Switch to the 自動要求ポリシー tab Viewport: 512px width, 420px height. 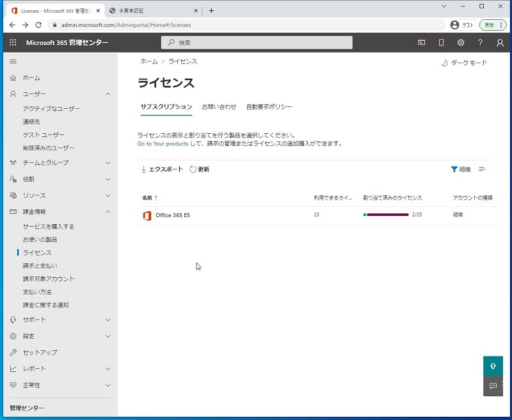[269, 107]
